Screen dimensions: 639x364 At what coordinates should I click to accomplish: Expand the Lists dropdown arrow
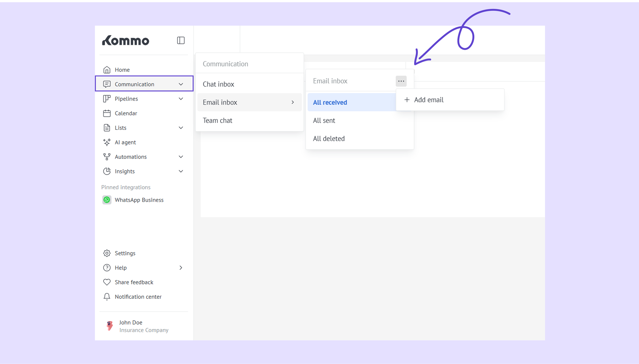point(181,128)
